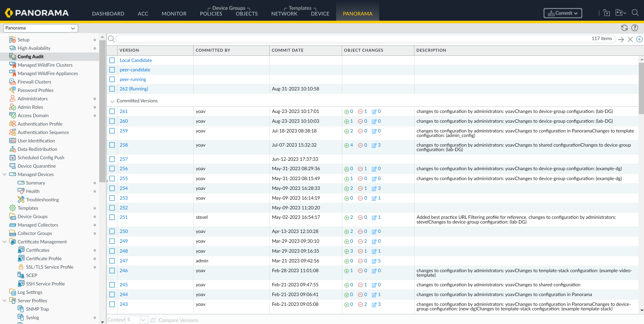This screenshot has width=644, height=324.
Task: Switch to the MONITOR tab
Action: click(x=174, y=14)
